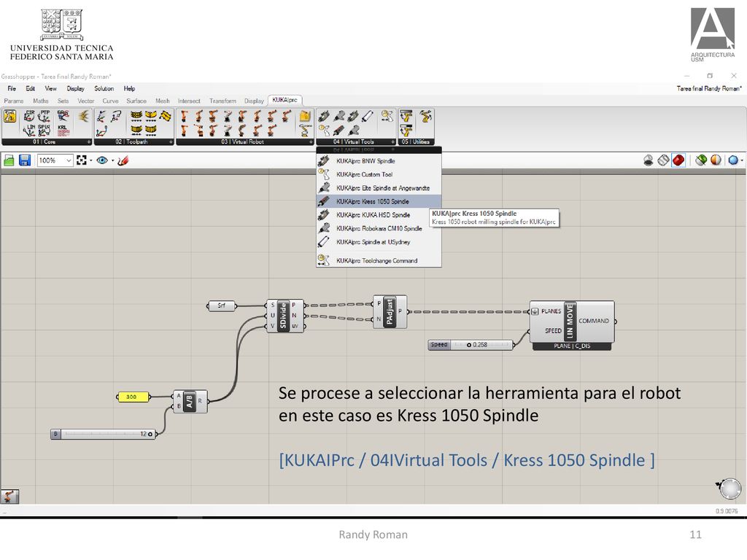Click the red sketch marker icon
Image resolution: width=747 pixels, height=560 pixels.
(123, 160)
